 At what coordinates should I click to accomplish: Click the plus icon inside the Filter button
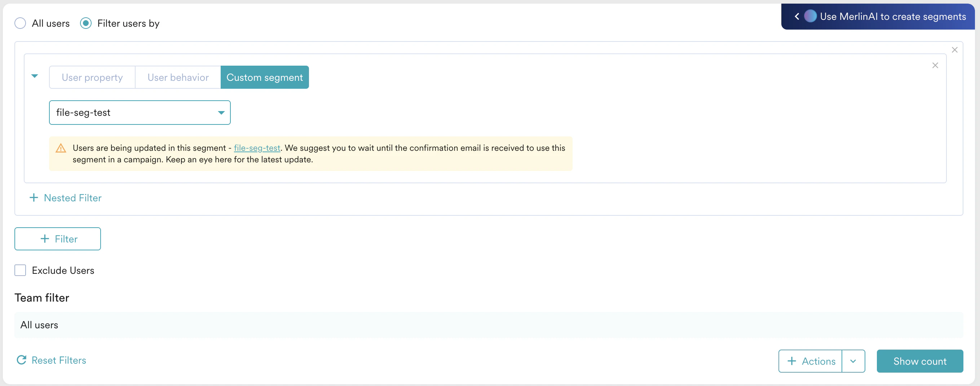(x=46, y=239)
